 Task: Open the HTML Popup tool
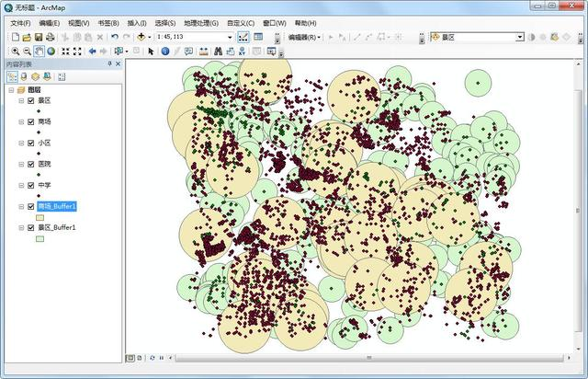coord(188,52)
